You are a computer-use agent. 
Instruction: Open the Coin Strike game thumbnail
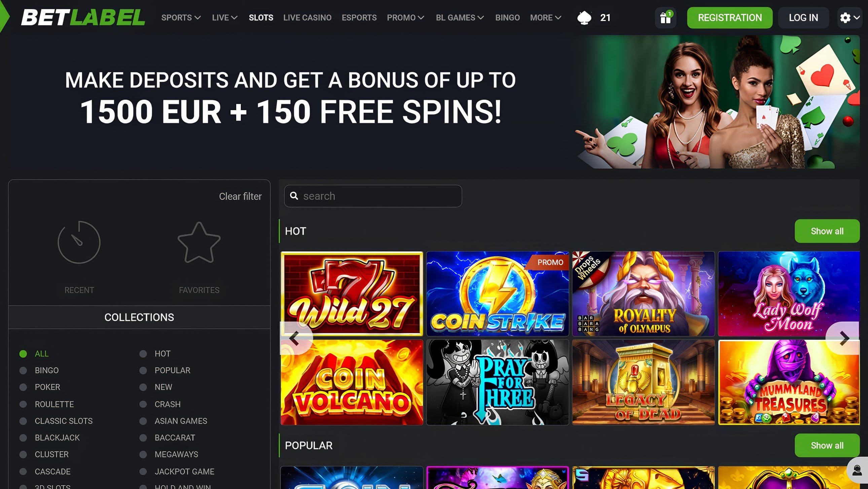[x=498, y=294]
